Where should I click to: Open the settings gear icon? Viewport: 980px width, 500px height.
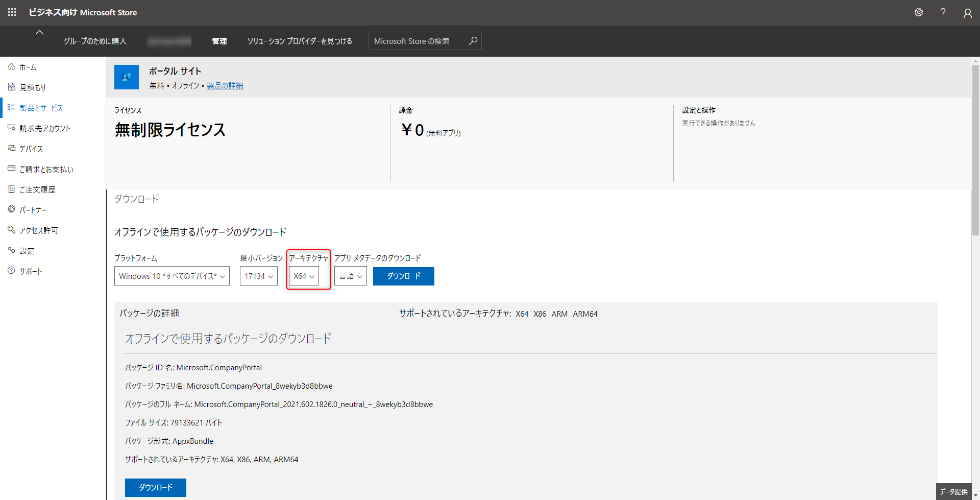click(x=918, y=12)
